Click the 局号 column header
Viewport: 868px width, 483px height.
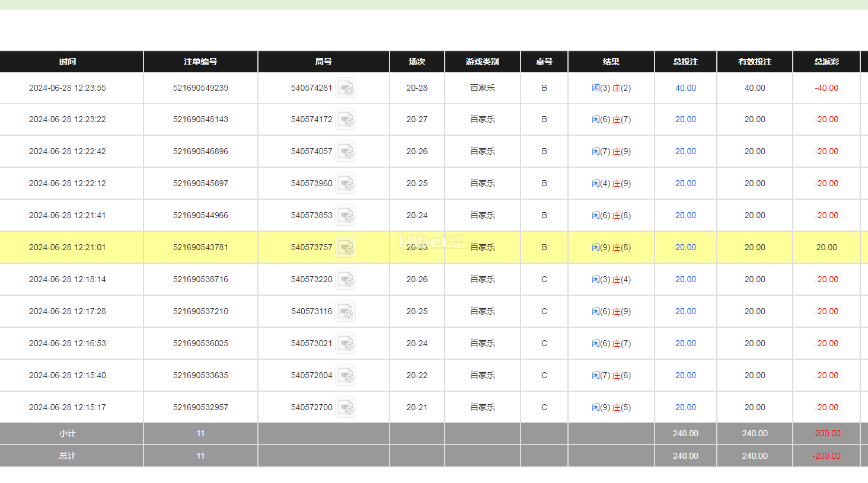pos(324,62)
